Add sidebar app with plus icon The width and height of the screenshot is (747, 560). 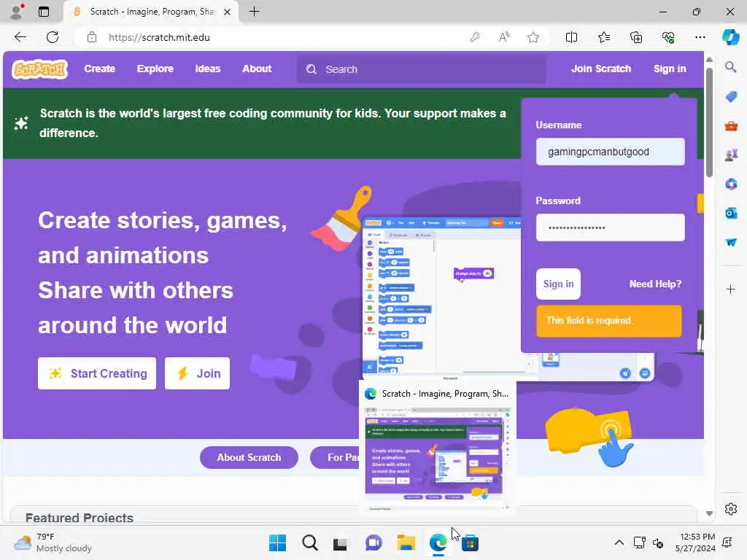730,289
